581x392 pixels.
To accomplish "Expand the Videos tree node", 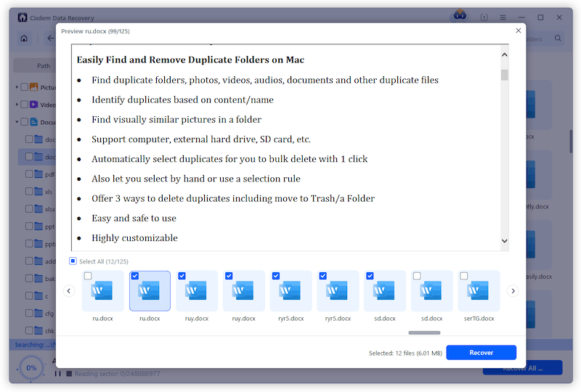I will click(17, 105).
